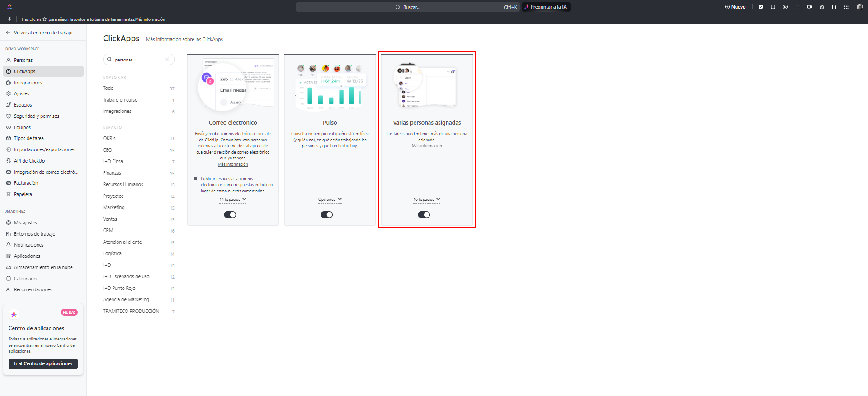This screenshot has width=868, height=396.
Task: Click the user profile avatar
Action: pyautogui.click(x=860, y=7)
